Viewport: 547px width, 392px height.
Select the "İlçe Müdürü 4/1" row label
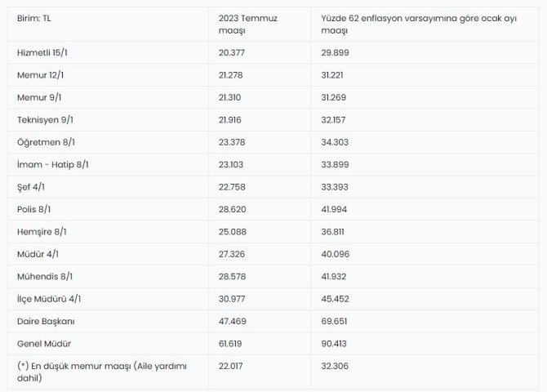coord(50,299)
